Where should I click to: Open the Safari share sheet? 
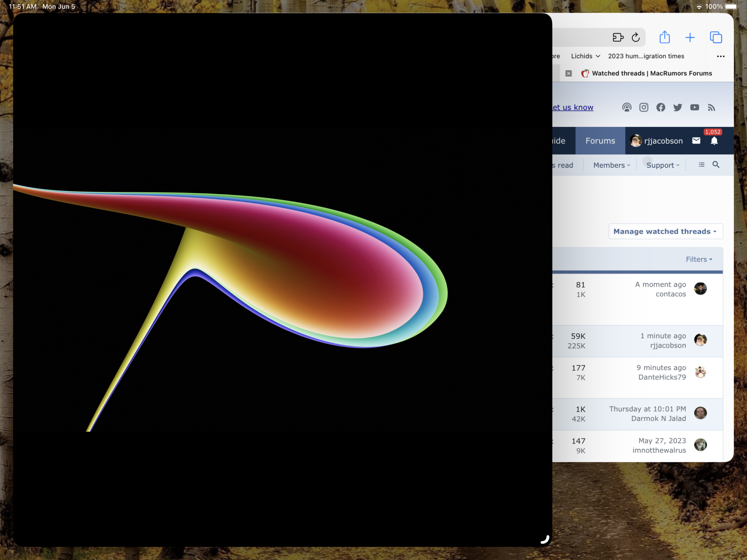(x=664, y=37)
